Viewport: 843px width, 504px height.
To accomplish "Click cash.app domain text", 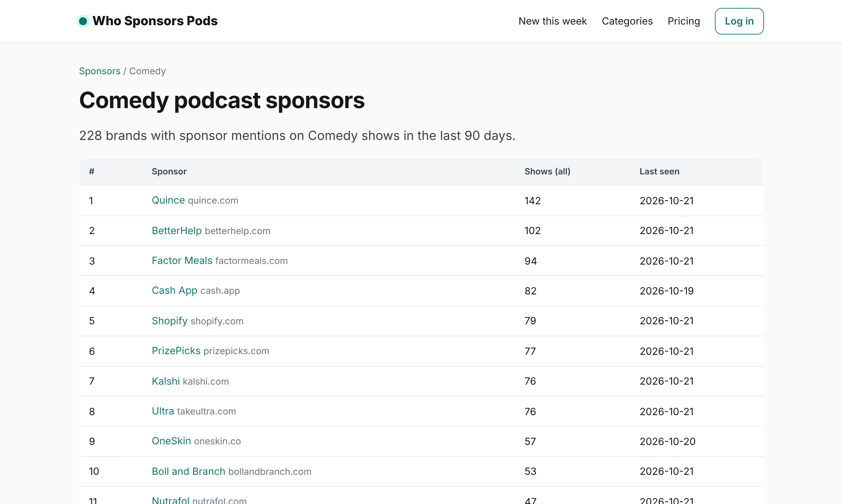I will point(220,291).
